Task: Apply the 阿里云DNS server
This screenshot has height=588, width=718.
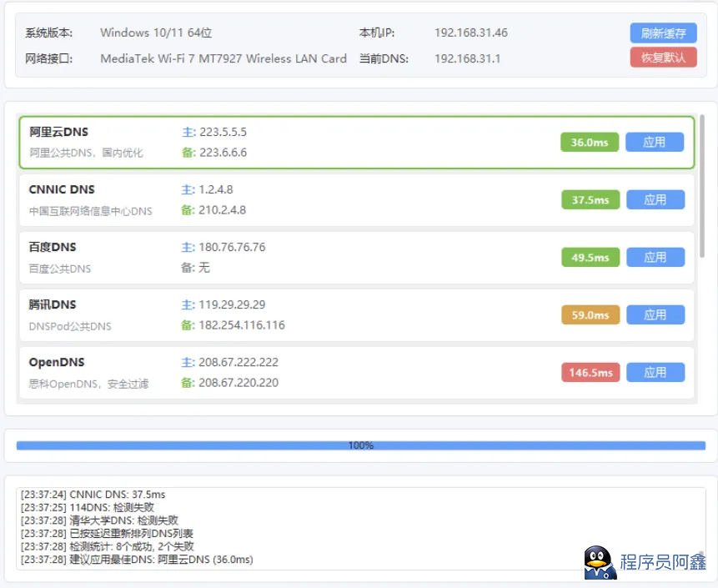Action: pyautogui.click(x=654, y=143)
